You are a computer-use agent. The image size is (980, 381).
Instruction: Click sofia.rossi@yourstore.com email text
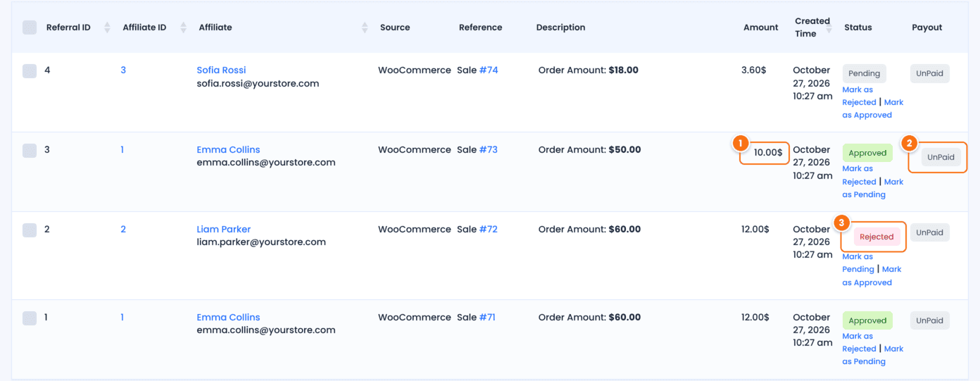(258, 83)
